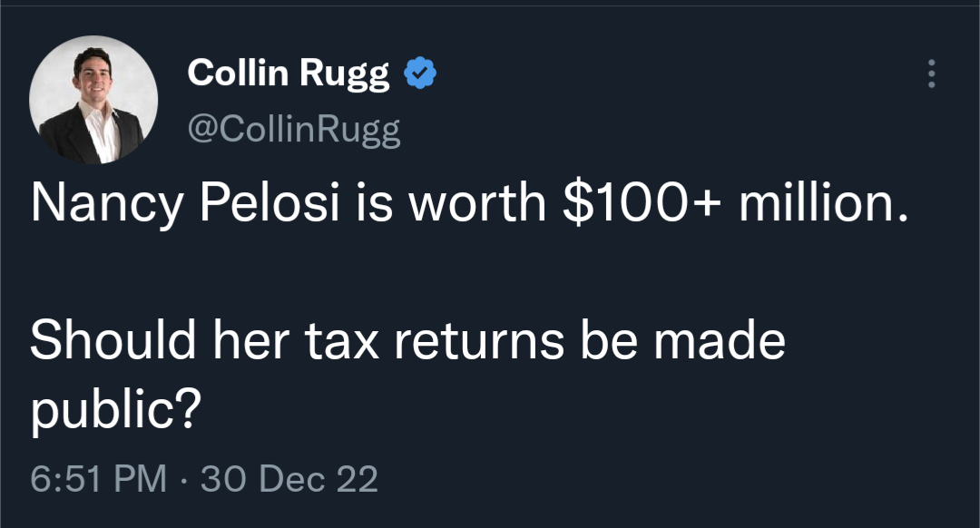Click the blue verified checkmark badge
Viewport: 980px width, 528px height.
pyautogui.click(x=419, y=74)
